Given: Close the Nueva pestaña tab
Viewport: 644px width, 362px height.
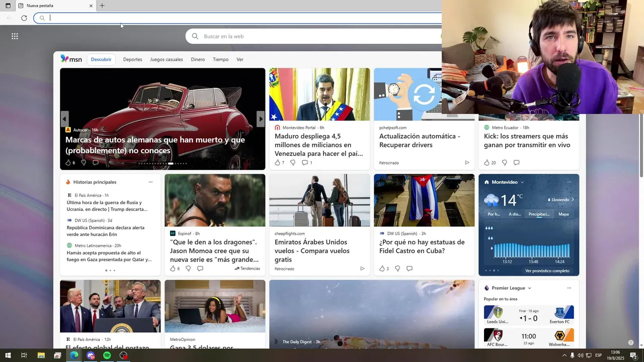Looking at the screenshot, I should (91, 6).
